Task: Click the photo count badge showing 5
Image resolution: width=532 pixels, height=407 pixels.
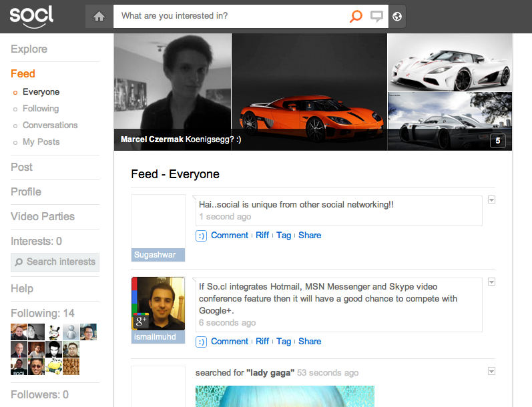Action: point(497,141)
